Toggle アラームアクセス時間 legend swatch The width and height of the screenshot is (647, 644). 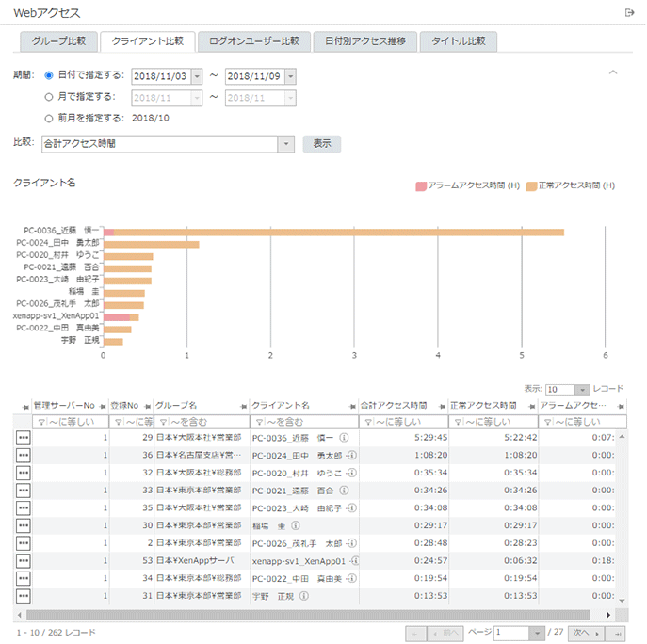[x=421, y=185]
